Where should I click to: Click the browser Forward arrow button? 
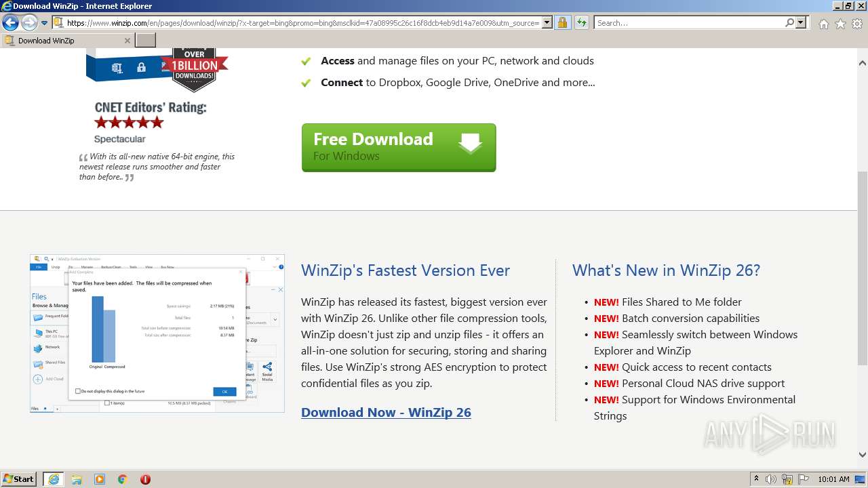29,23
